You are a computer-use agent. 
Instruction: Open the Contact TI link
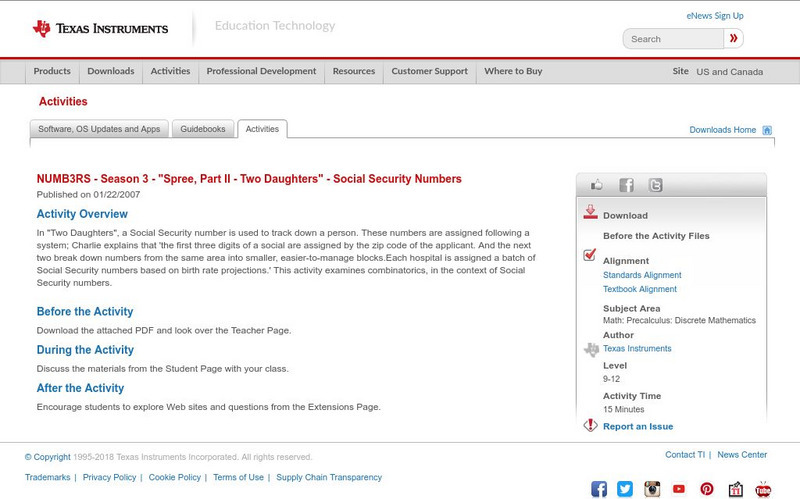pos(685,455)
